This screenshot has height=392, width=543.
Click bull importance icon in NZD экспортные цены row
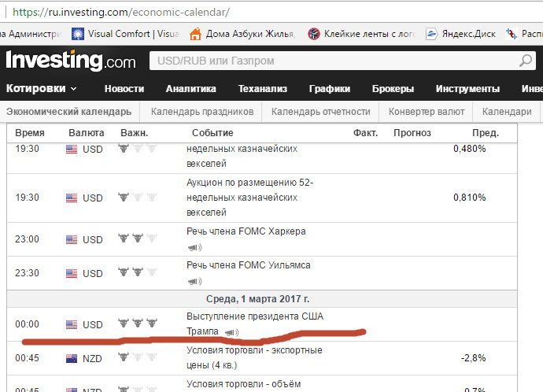click(138, 357)
